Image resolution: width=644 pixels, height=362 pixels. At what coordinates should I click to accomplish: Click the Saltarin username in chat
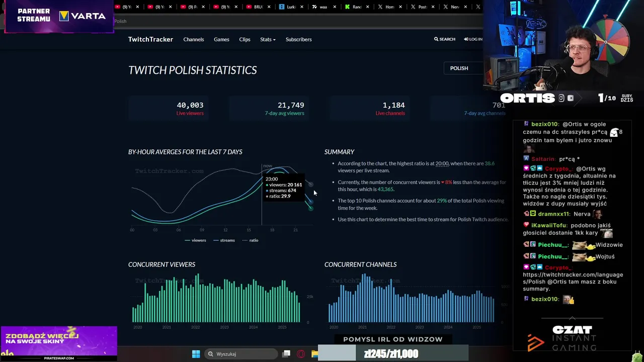click(x=543, y=159)
